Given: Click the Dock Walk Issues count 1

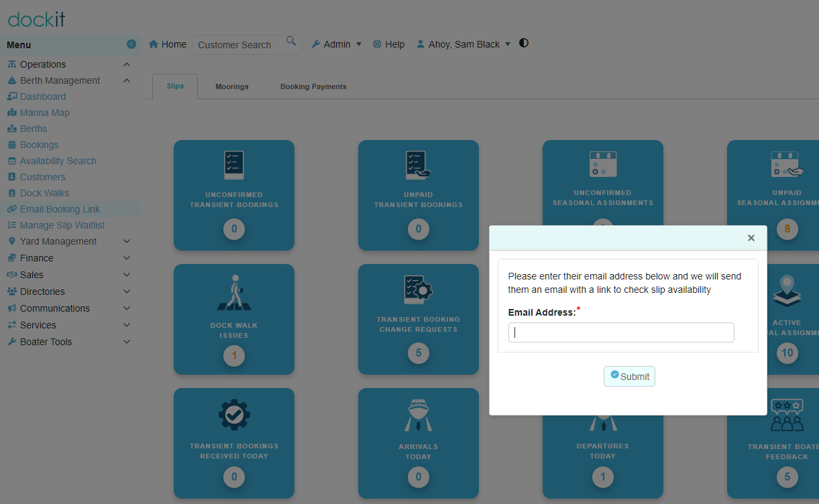Looking at the screenshot, I should pyautogui.click(x=234, y=356).
